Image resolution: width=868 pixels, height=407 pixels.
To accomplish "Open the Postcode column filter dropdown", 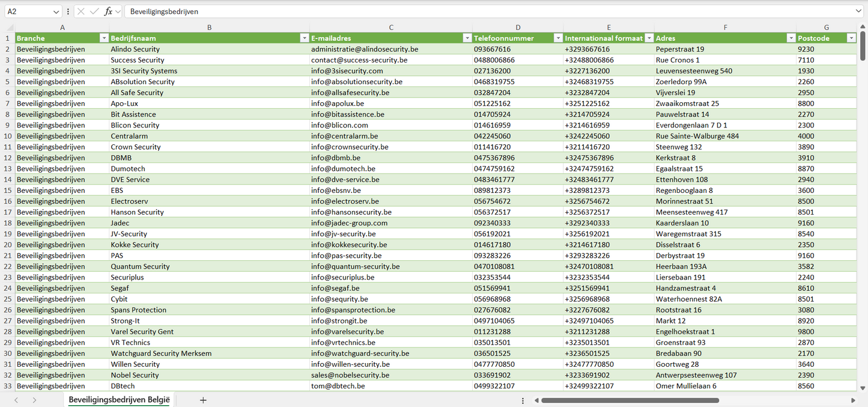I will coord(851,38).
